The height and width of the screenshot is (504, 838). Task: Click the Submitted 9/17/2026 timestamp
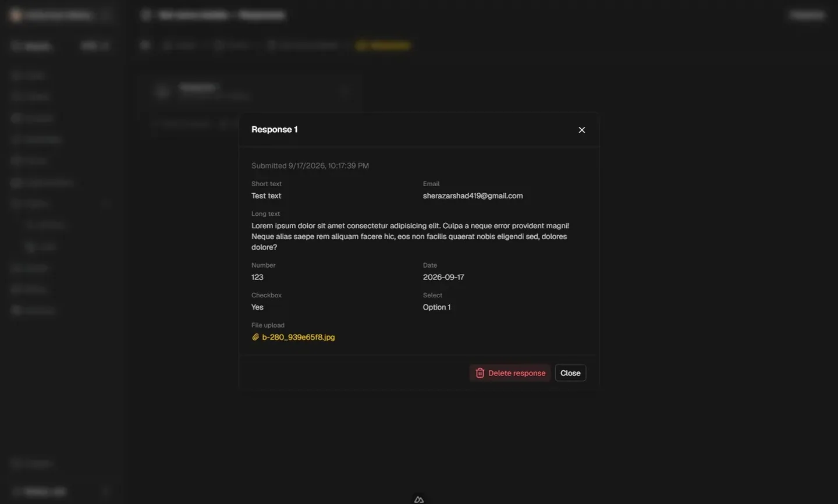tap(310, 166)
